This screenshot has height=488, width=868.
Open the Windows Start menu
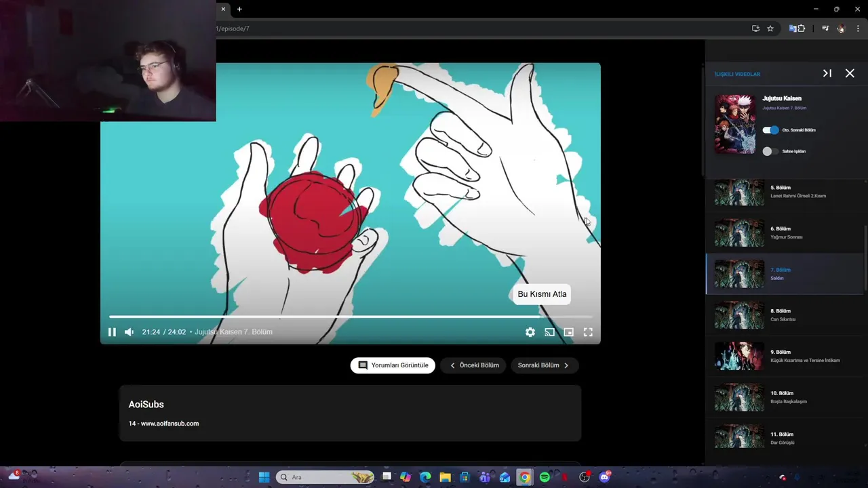[x=264, y=477]
